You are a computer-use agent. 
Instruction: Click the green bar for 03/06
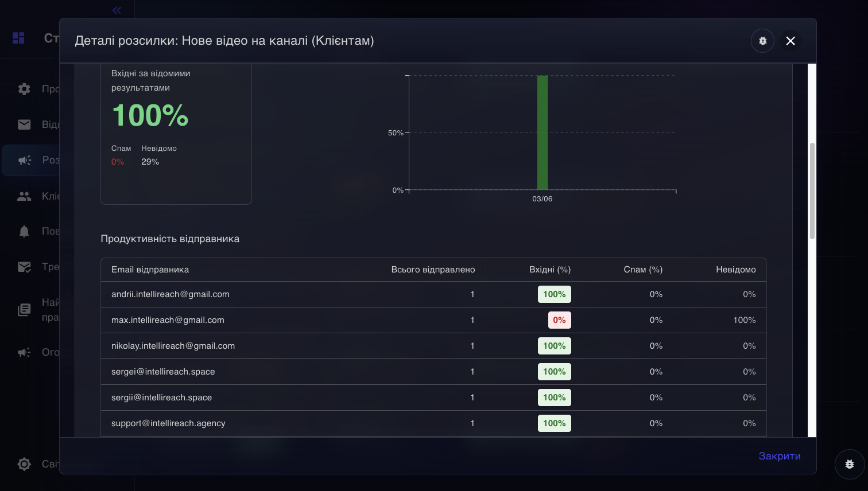[x=542, y=133]
